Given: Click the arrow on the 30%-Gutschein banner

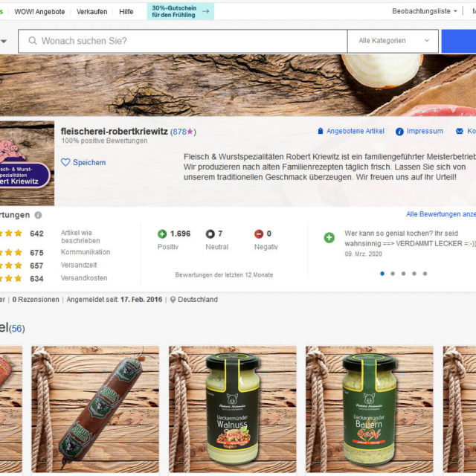Looking at the screenshot, I should point(206,12).
